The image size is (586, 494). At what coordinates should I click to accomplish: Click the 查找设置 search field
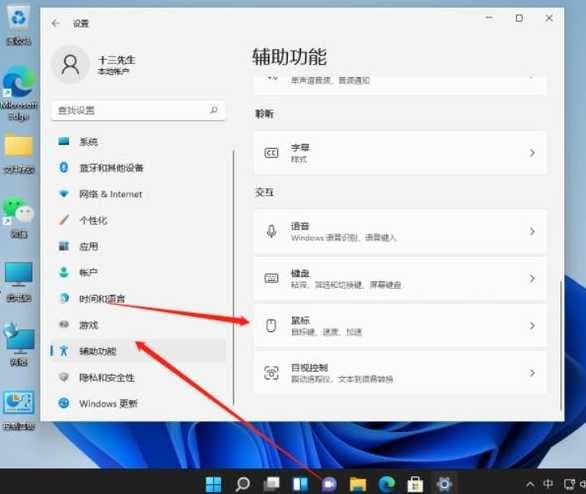(x=138, y=110)
